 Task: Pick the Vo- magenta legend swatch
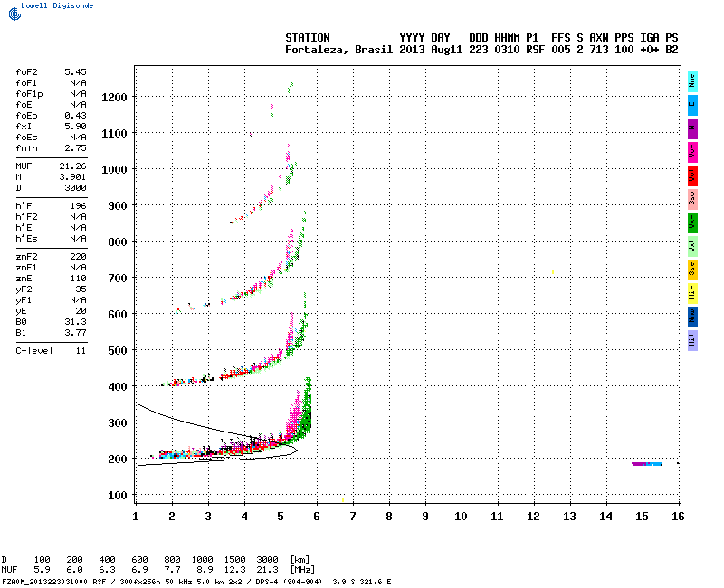(692, 152)
